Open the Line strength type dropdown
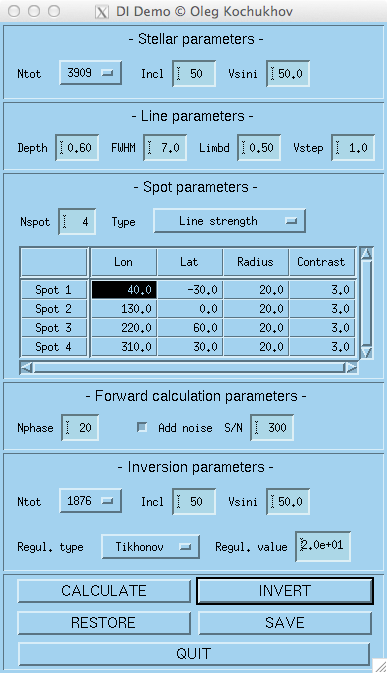 (230, 221)
